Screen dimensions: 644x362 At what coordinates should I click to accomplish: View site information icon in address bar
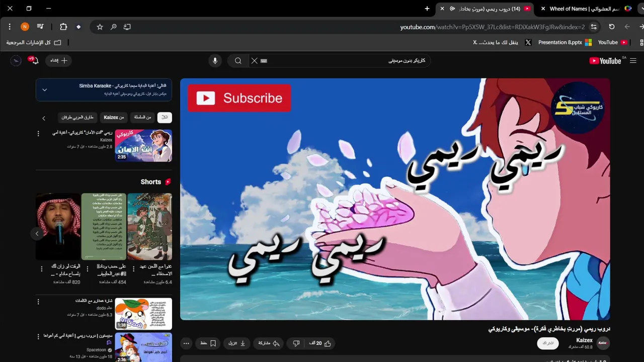594,27
